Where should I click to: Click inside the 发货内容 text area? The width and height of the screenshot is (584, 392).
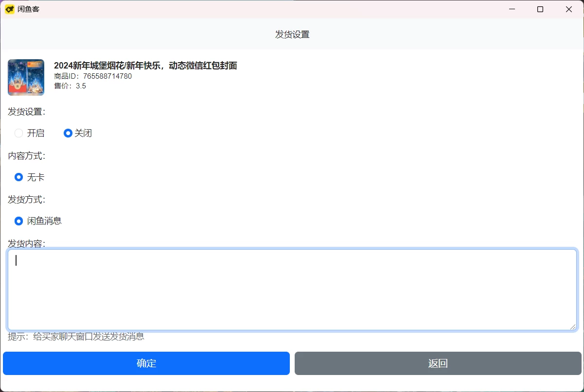(291, 289)
